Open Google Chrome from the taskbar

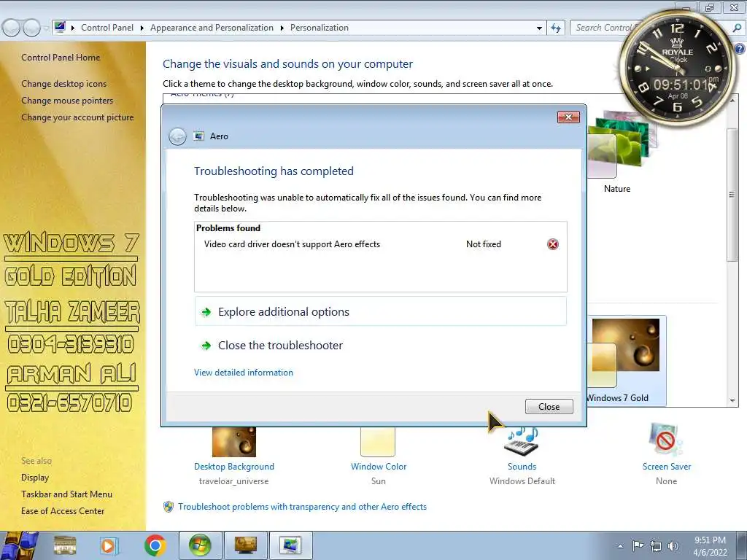click(155, 545)
